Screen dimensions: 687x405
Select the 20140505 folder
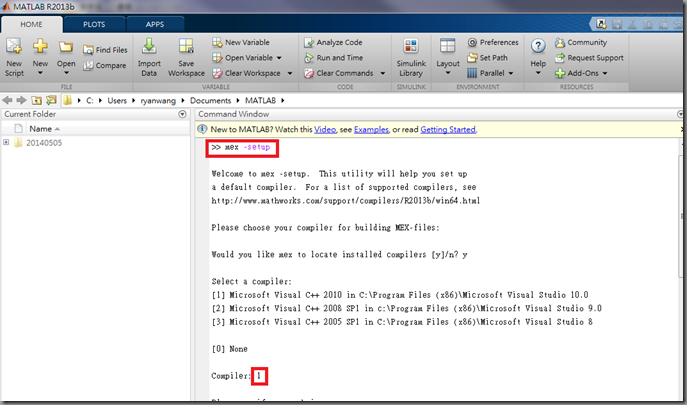tap(44, 143)
